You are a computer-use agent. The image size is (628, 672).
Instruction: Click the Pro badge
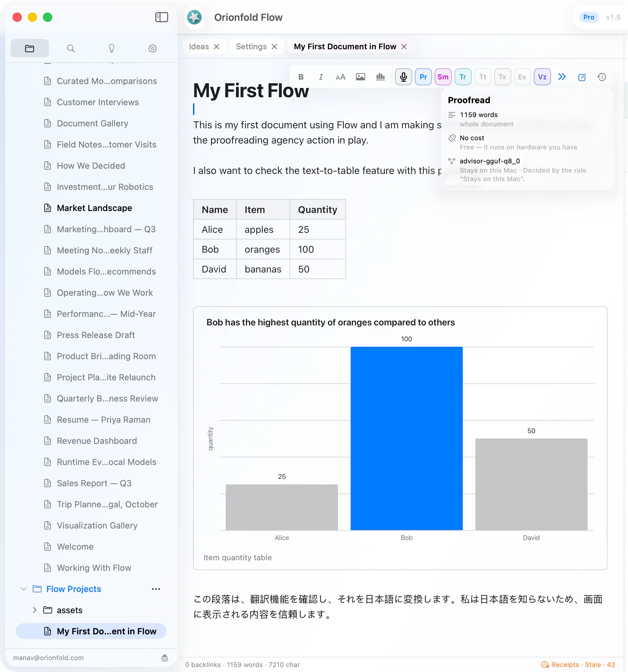coord(588,17)
